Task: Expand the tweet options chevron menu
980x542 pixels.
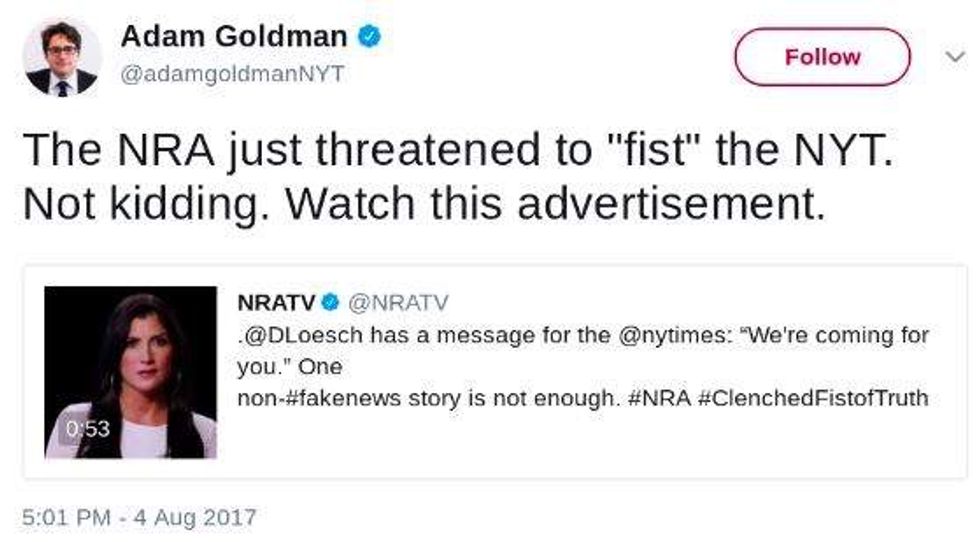Action: pyautogui.click(x=955, y=58)
